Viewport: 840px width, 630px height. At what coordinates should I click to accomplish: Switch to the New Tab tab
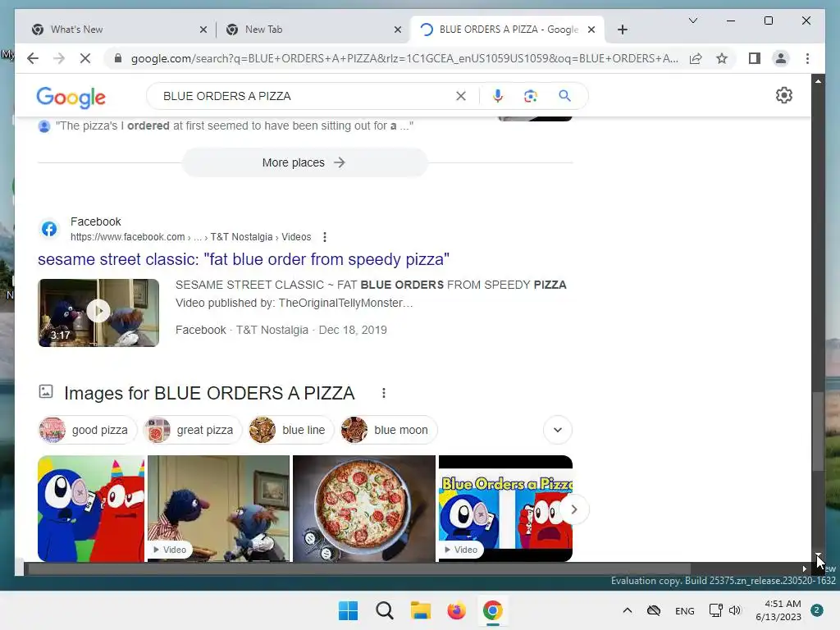[x=311, y=30]
